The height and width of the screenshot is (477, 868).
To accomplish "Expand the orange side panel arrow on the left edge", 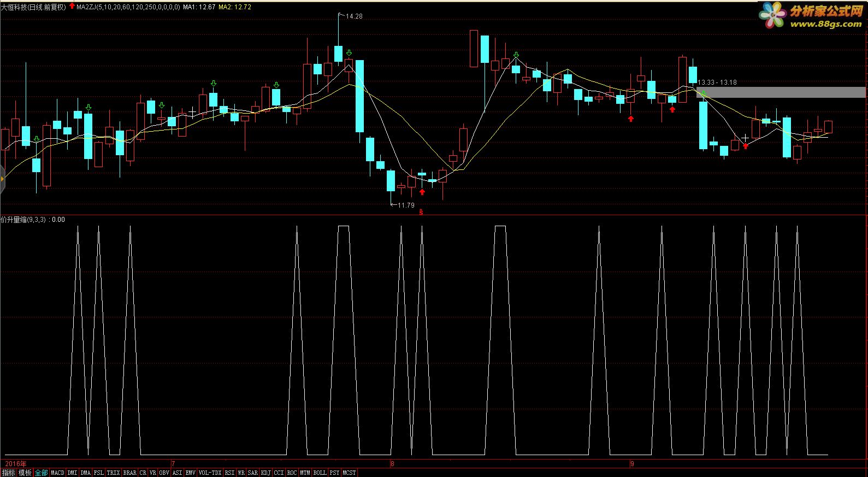I will [x=2, y=179].
